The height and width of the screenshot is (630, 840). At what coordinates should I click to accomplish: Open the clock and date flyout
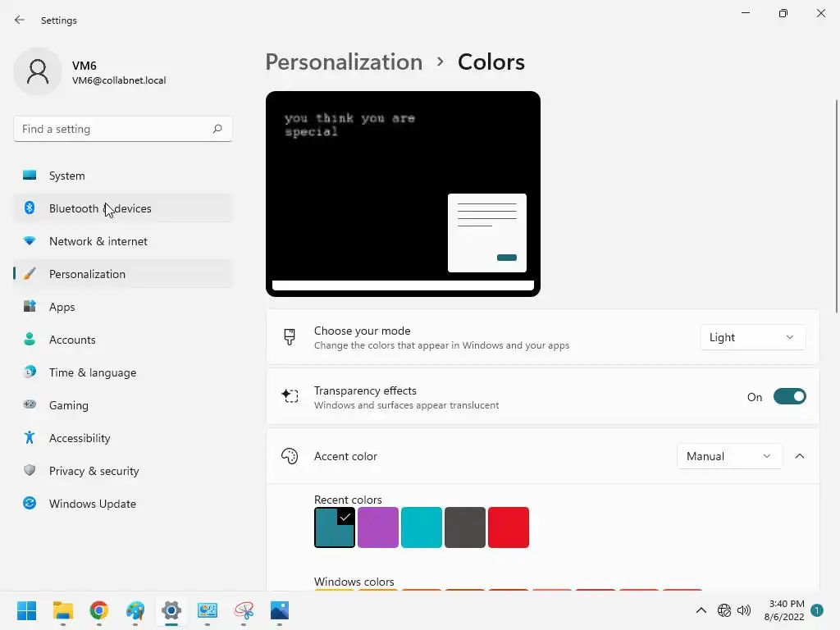point(784,610)
